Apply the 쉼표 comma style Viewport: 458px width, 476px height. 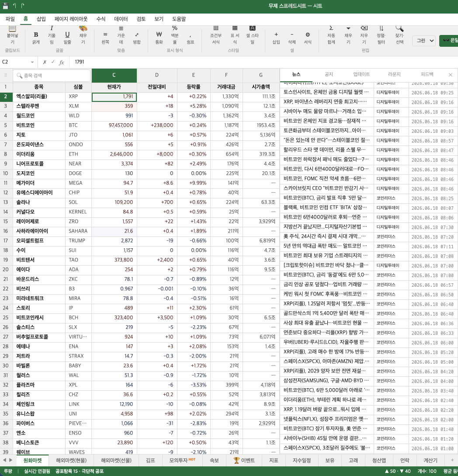point(191,38)
